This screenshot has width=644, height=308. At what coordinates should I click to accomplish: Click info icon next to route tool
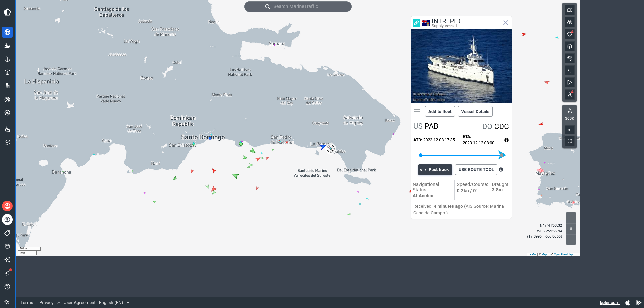pos(501,170)
